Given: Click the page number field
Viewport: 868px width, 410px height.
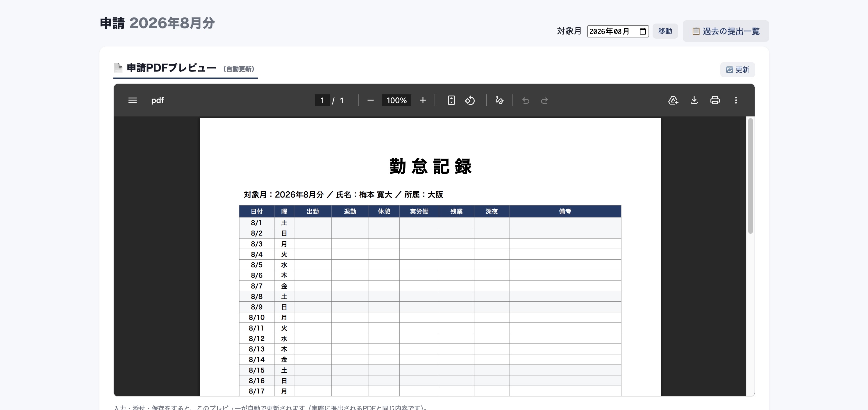Looking at the screenshot, I should pos(322,100).
